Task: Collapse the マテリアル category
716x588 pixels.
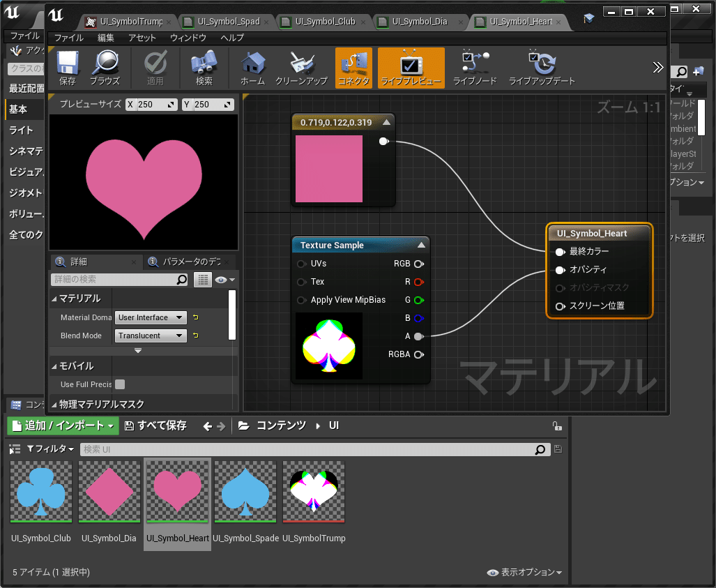Action: [54, 299]
